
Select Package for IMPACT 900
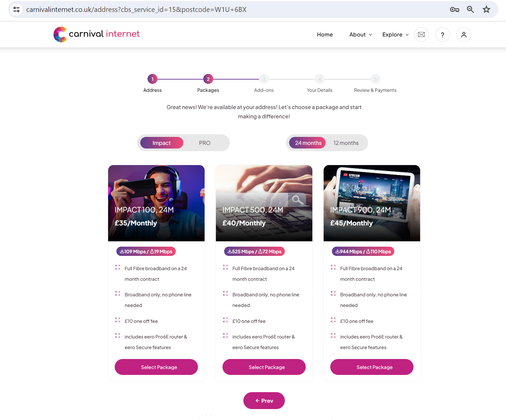pos(372,367)
